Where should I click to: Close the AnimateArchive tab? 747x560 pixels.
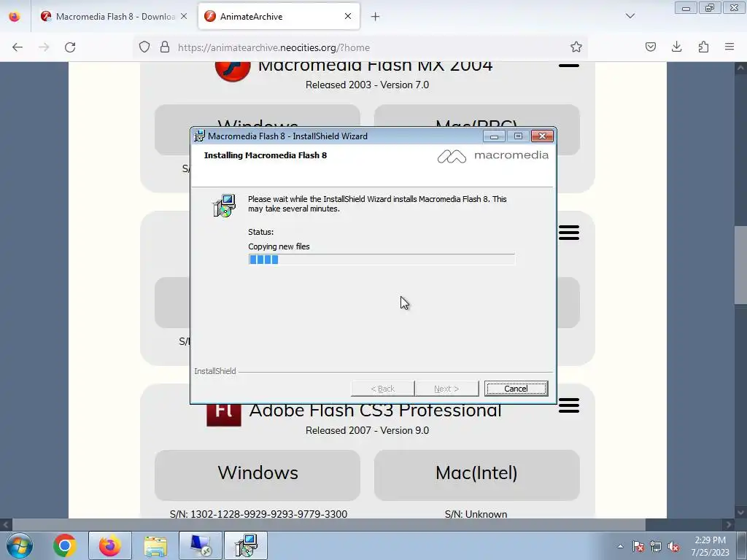348,16
